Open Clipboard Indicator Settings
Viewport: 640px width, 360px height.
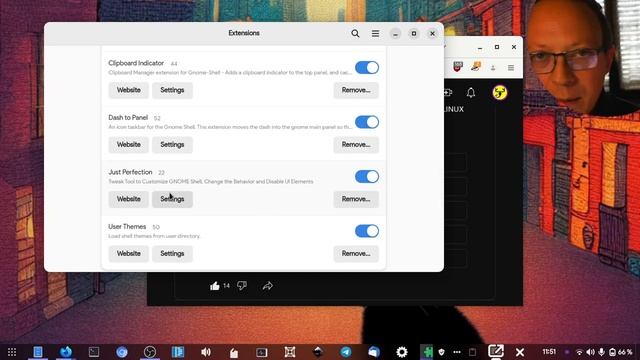(172, 90)
